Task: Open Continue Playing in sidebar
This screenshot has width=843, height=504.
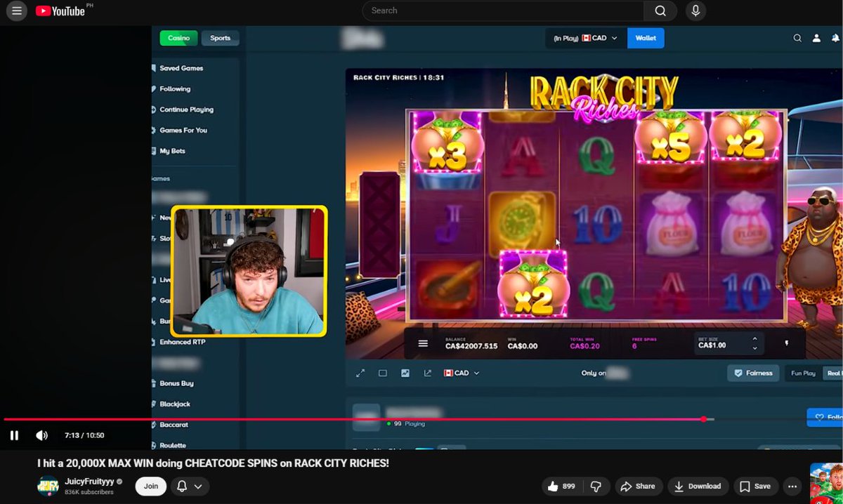Action: [x=186, y=110]
